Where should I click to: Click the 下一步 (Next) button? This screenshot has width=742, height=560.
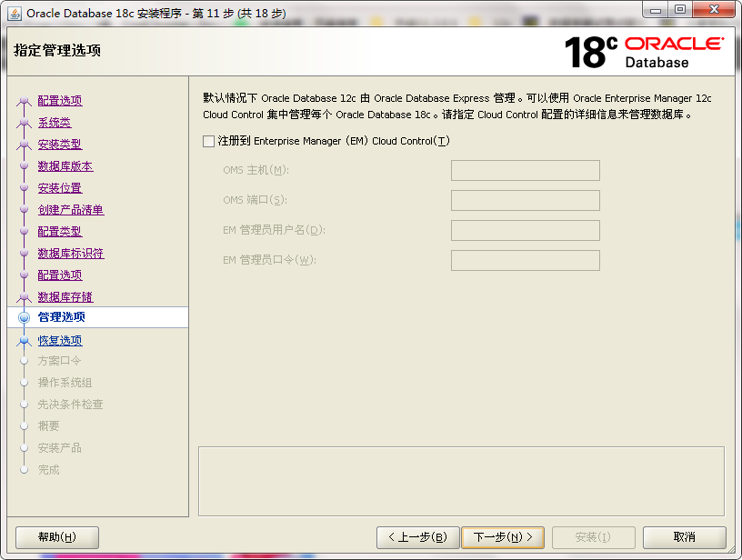point(503,537)
